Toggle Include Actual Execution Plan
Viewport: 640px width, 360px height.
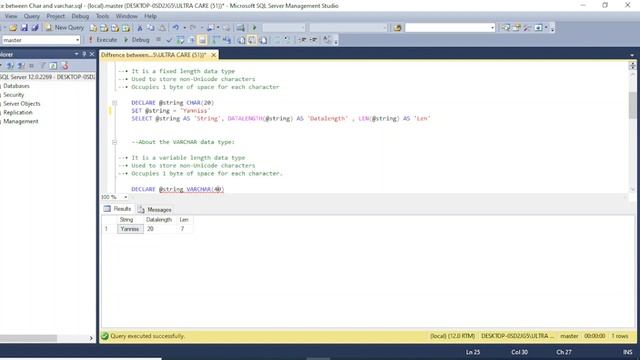[216, 40]
